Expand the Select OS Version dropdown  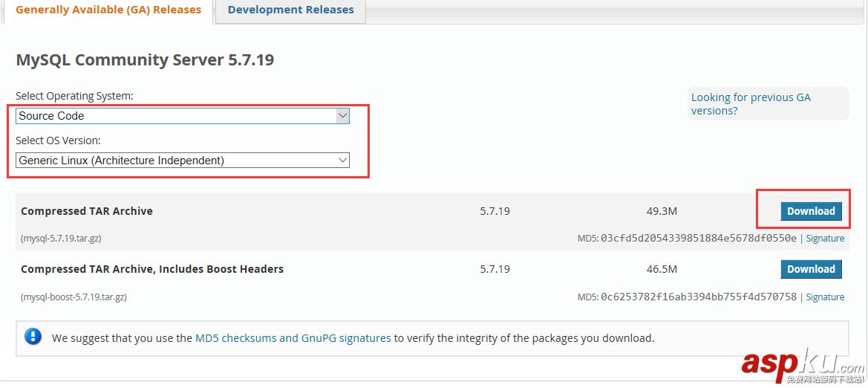183,160
